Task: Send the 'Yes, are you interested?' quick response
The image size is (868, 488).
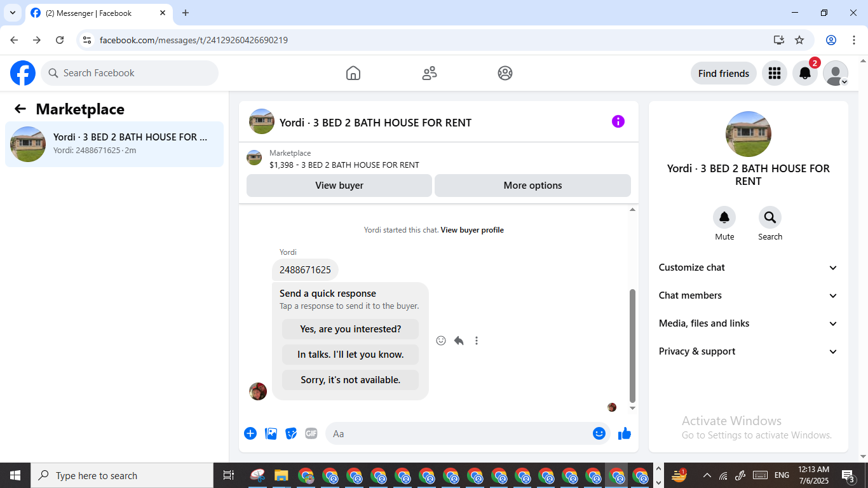Action: point(351,329)
